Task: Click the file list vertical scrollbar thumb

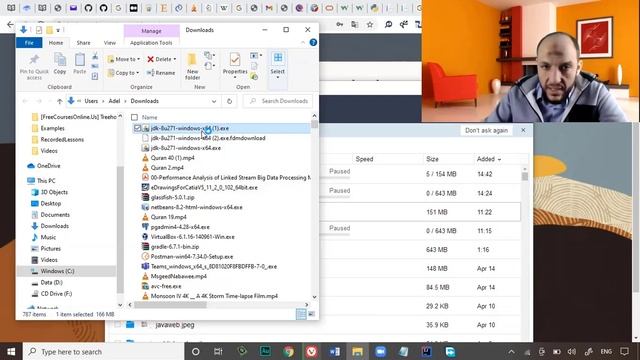Action: (314, 124)
